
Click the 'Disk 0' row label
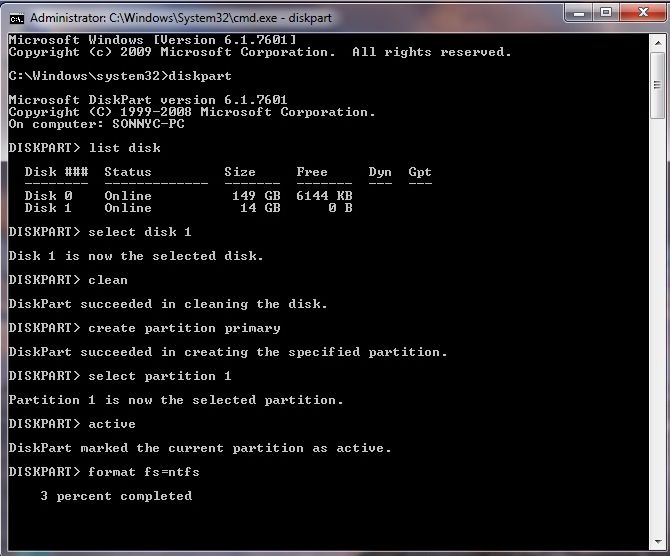[x=48, y=196]
